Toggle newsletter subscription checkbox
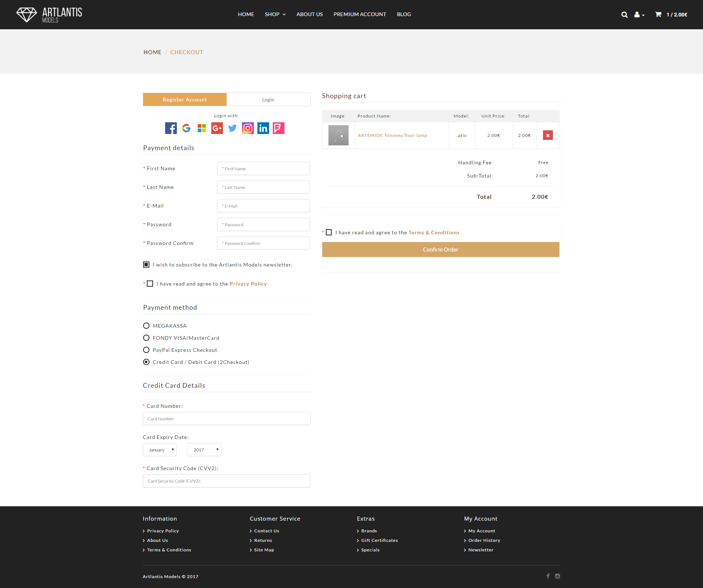703x588 pixels. (146, 265)
